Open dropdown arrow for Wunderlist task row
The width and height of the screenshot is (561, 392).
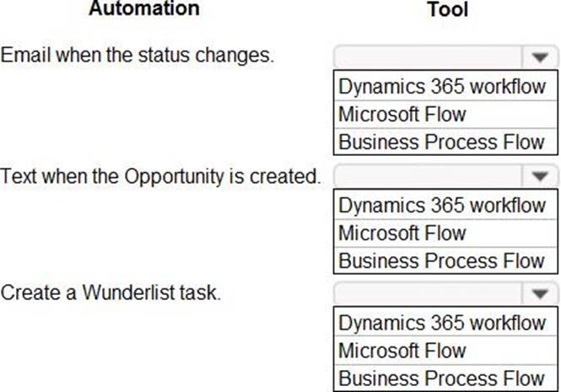pyautogui.click(x=539, y=294)
